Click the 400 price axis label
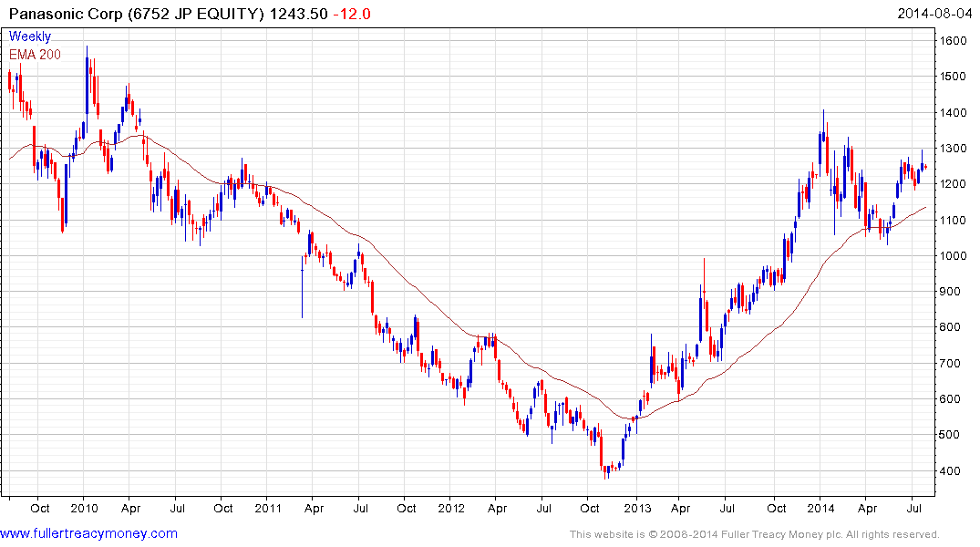This screenshot has width=980, height=547. tap(950, 470)
